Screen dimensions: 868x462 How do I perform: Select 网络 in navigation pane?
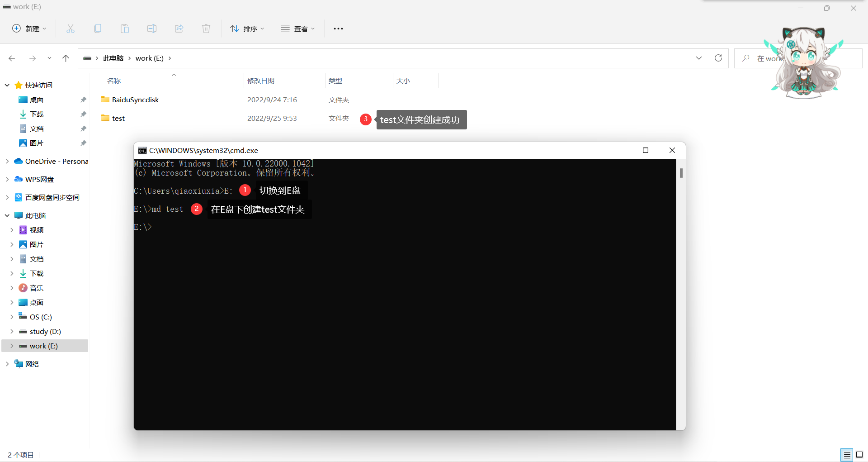pyautogui.click(x=27, y=364)
